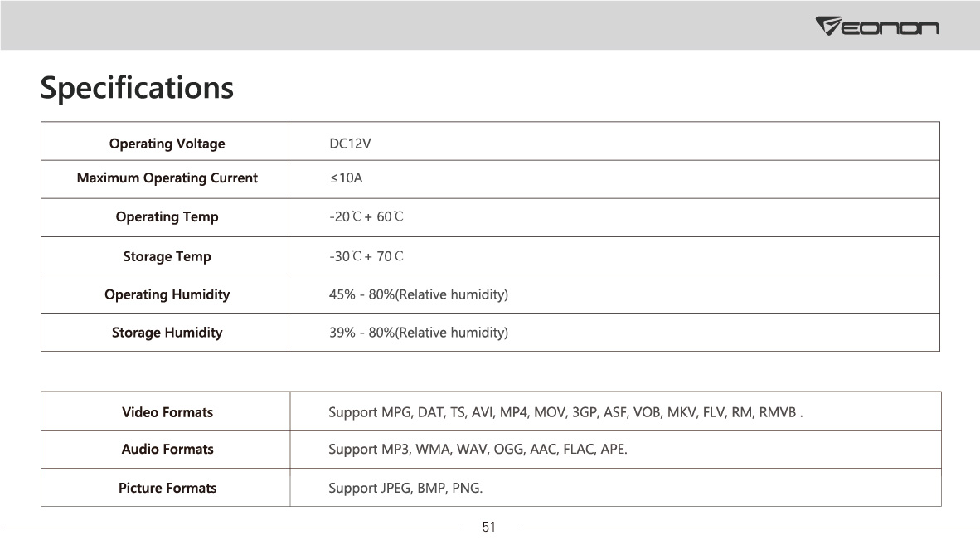Click the page number 51

pyautogui.click(x=489, y=527)
